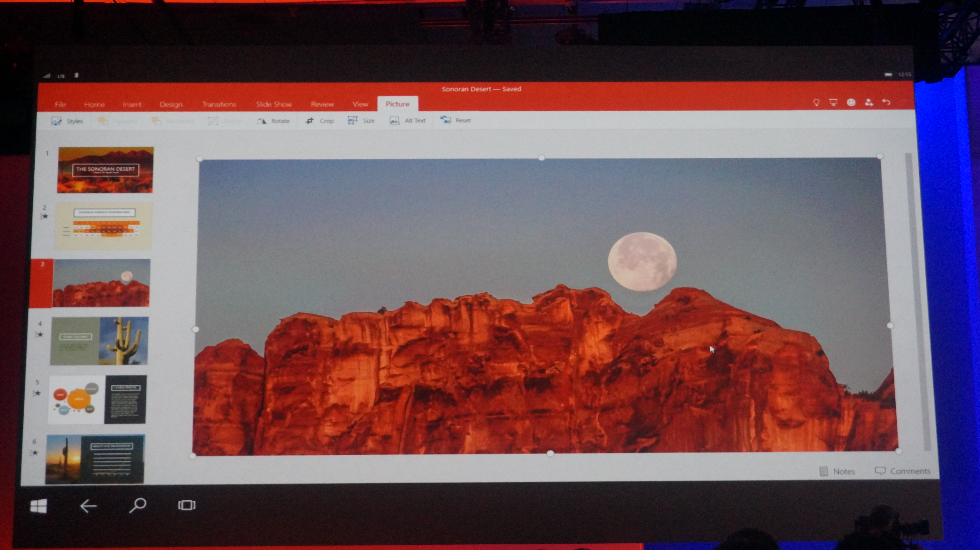Click the Rotate picture tool

pyautogui.click(x=274, y=121)
